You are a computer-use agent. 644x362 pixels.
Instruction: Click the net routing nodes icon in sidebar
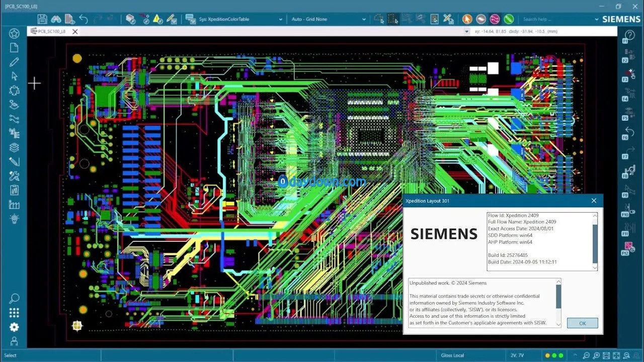pos(14,119)
